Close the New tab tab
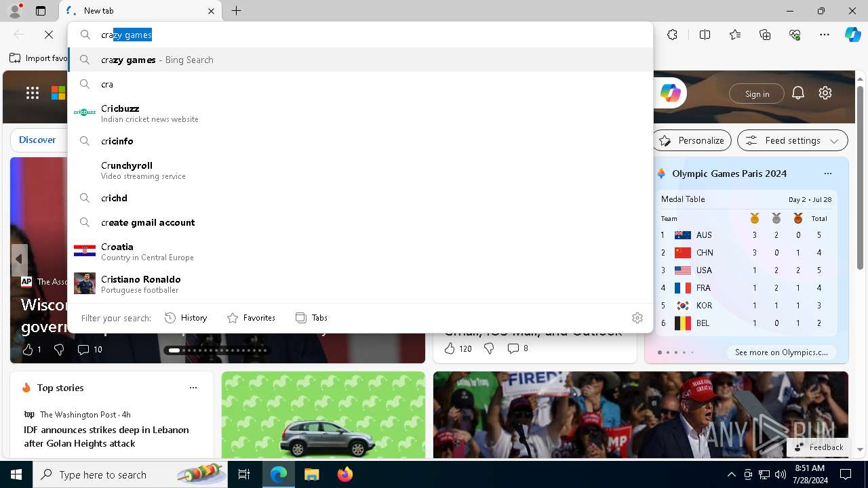 point(211,11)
